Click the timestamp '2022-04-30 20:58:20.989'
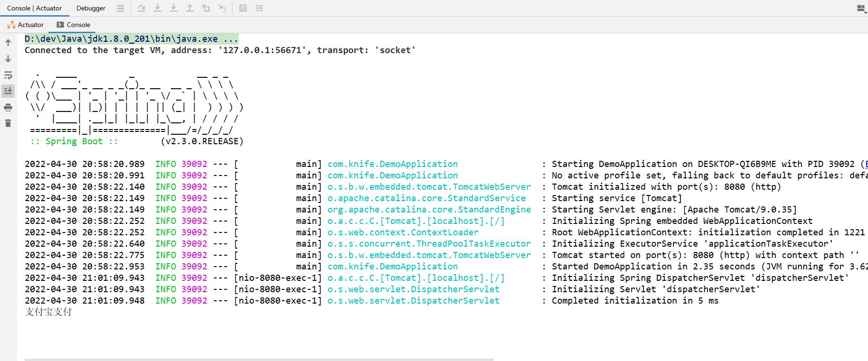Image resolution: width=868 pixels, height=361 pixels. [x=84, y=164]
